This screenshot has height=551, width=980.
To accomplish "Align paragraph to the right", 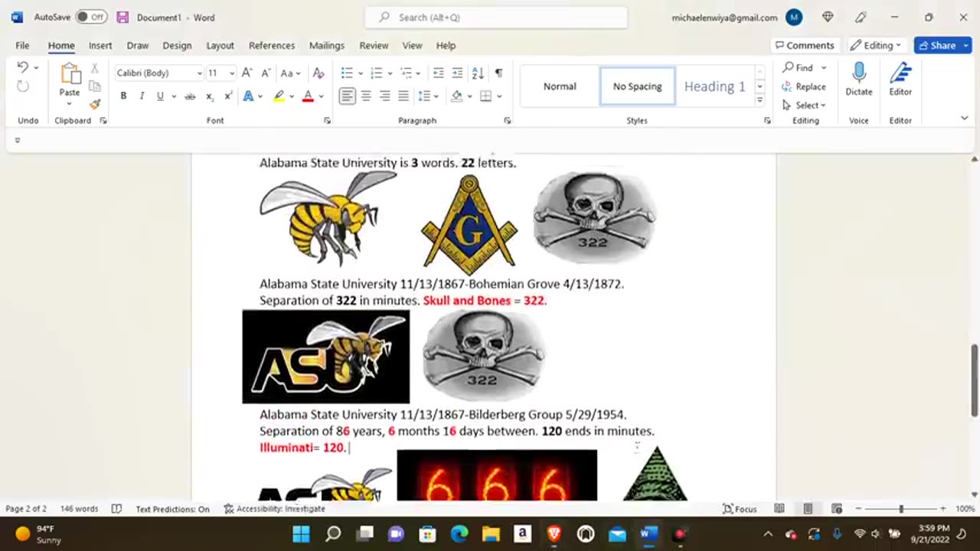I will coord(384,96).
